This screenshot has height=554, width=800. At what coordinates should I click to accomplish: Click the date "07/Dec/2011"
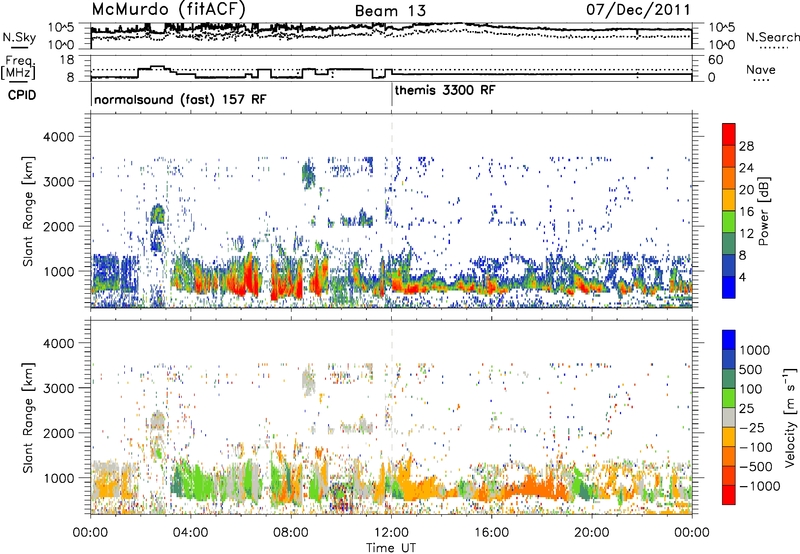(x=638, y=9)
